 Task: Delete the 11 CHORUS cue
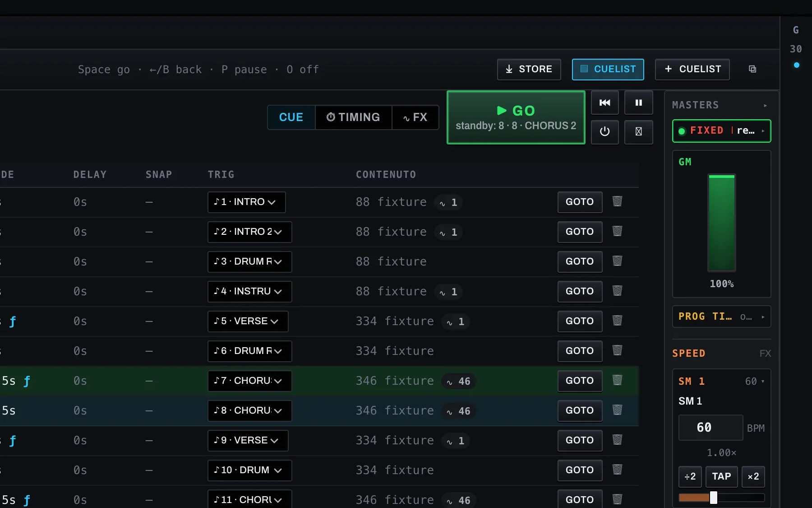click(x=617, y=499)
